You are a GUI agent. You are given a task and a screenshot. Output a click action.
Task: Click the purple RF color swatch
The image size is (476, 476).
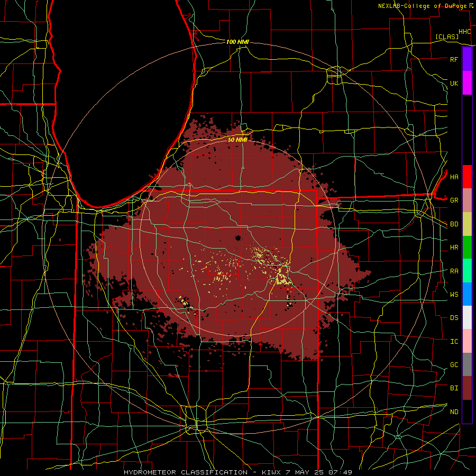(467, 59)
